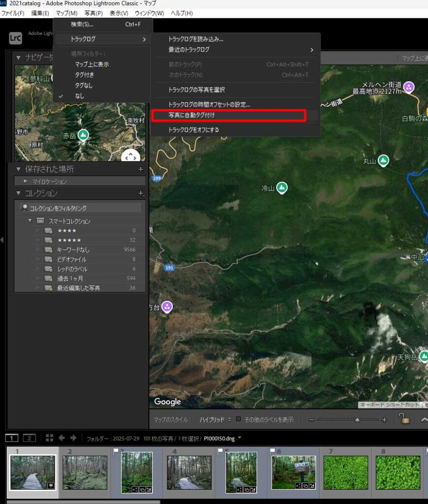Select タグ付き location filter option
Image resolution: width=428 pixels, height=504 pixels.
[x=84, y=75]
